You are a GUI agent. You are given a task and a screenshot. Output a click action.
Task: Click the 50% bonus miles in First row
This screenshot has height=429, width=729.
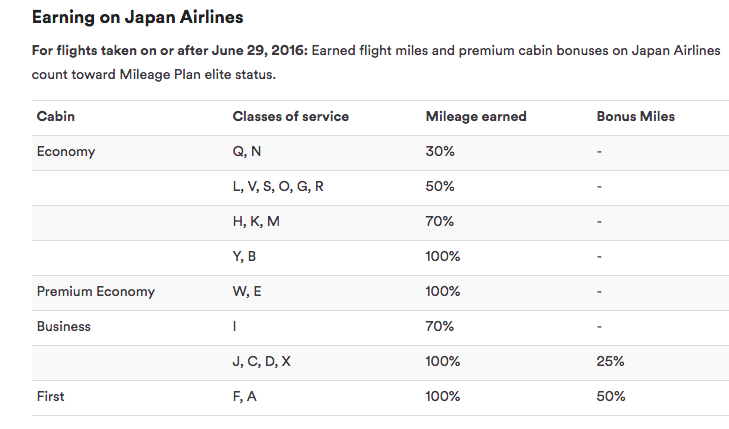611,397
